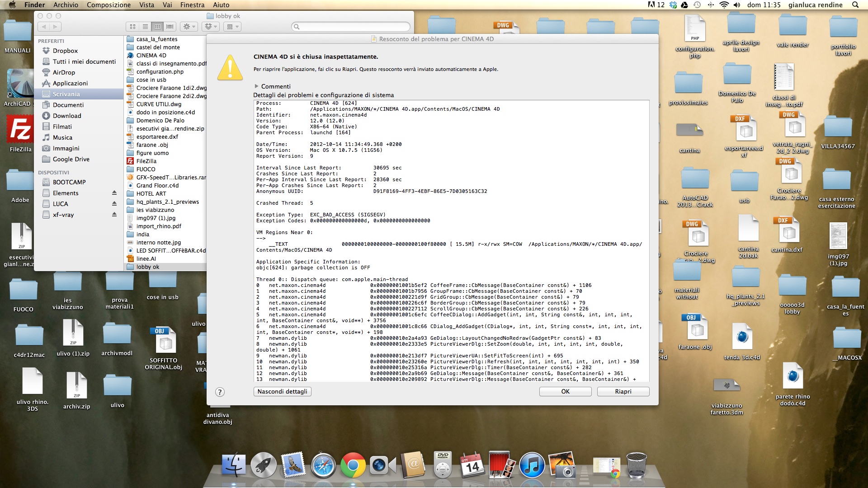
Task: Open the Composizione menu
Action: click(x=108, y=5)
